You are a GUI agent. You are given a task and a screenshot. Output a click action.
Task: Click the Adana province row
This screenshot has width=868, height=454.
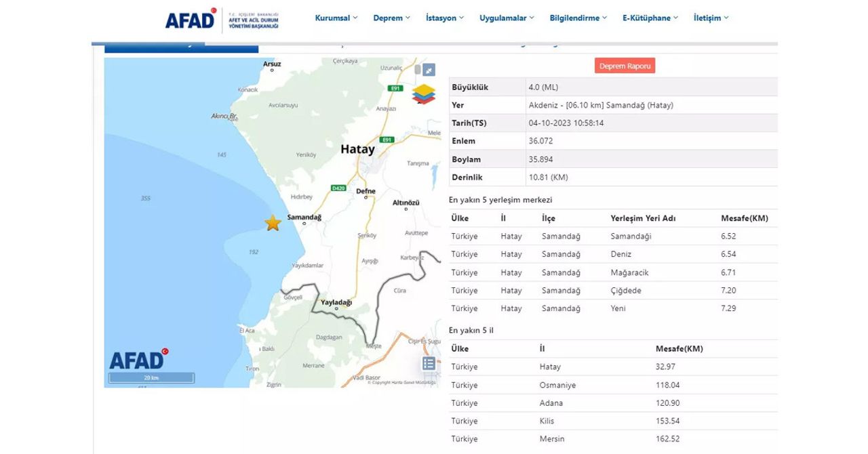click(613, 403)
